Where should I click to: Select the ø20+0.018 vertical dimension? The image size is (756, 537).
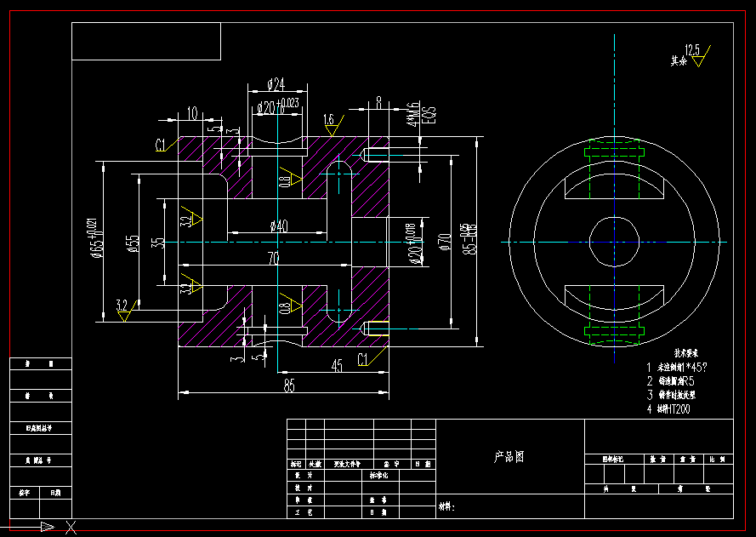pyautogui.click(x=416, y=243)
